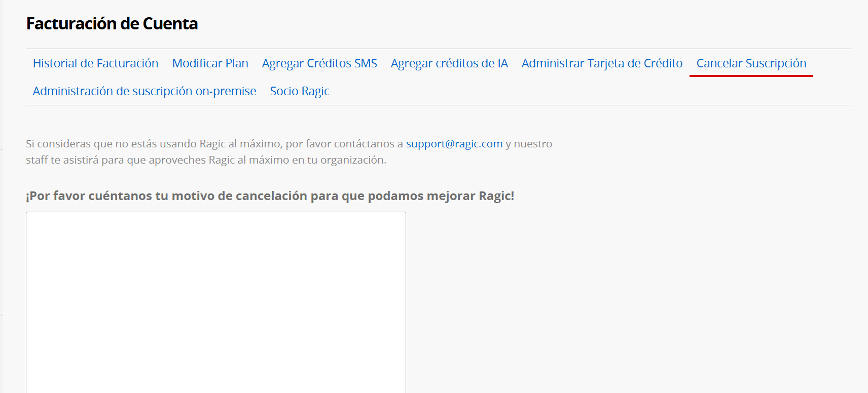Click the word "Cuenta" in the page title
The width and height of the screenshot is (868, 393).
[170, 24]
